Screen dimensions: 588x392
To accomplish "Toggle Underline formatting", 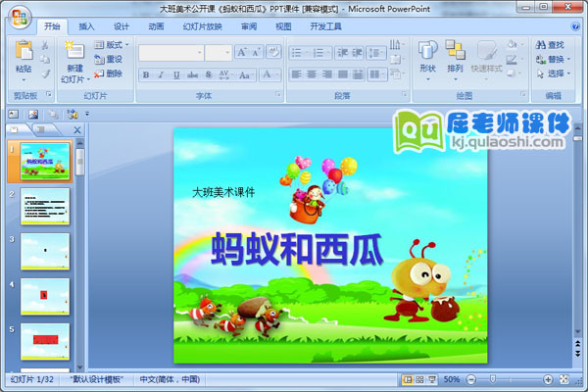I will (176, 74).
